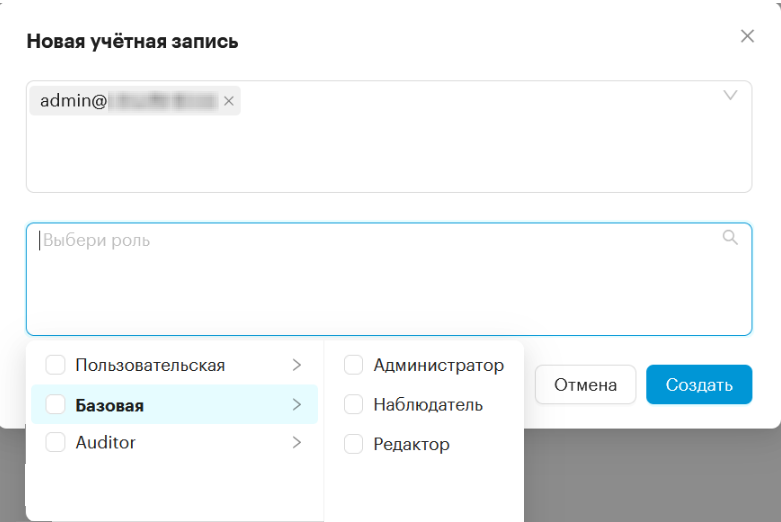Screen dimensions: 781x522
Task: Choose the Администратор role label
Action: [x=439, y=365]
